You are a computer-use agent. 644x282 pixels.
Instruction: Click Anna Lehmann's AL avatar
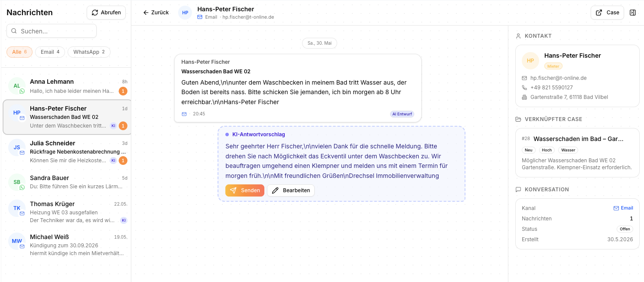(x=17, y=86)
